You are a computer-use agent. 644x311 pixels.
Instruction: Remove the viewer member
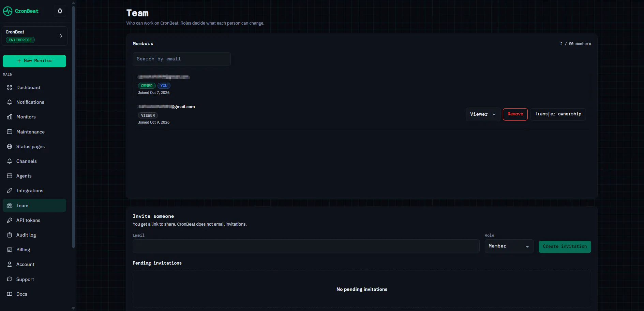pyautogui.click(x=515, y=114)
